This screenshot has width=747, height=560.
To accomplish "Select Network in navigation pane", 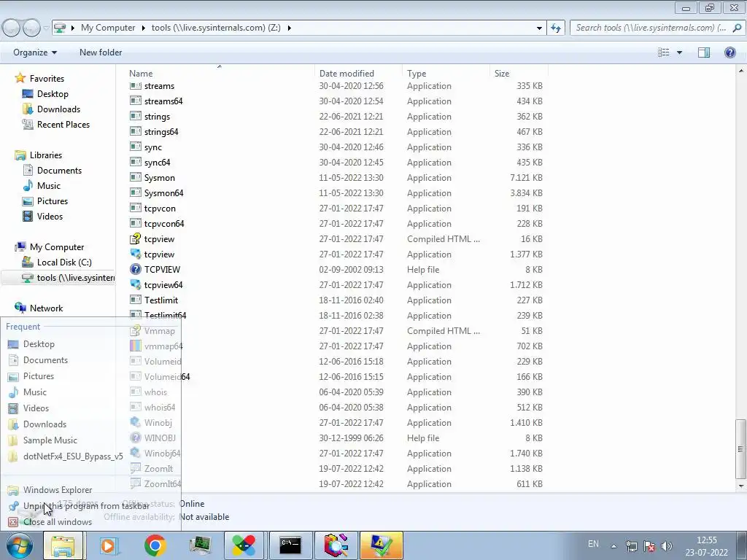I will pos(46,308).
